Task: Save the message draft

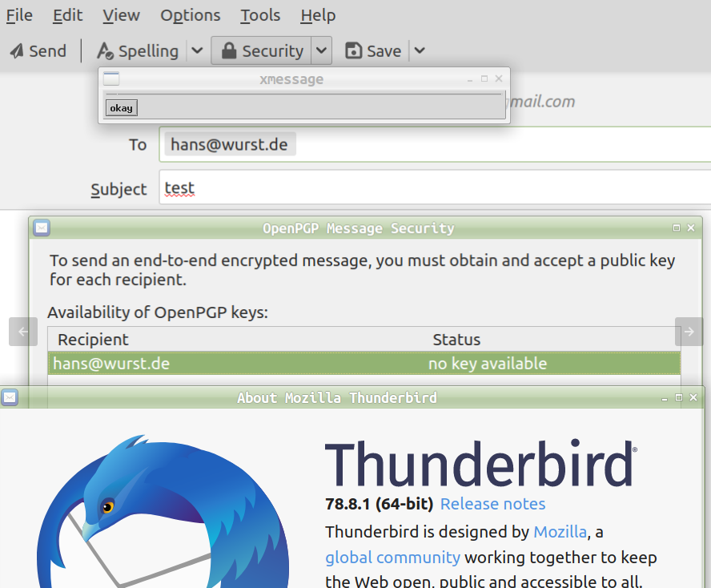Action: click(374, 50)
